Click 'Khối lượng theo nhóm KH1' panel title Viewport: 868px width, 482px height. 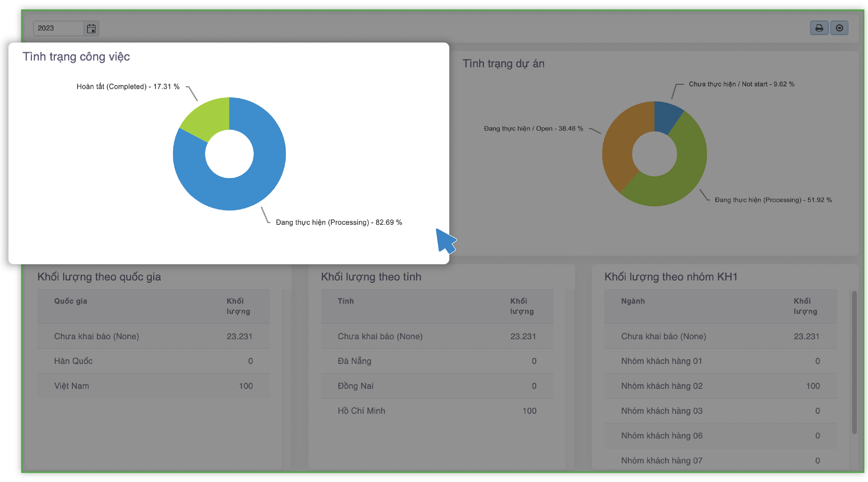671,277
